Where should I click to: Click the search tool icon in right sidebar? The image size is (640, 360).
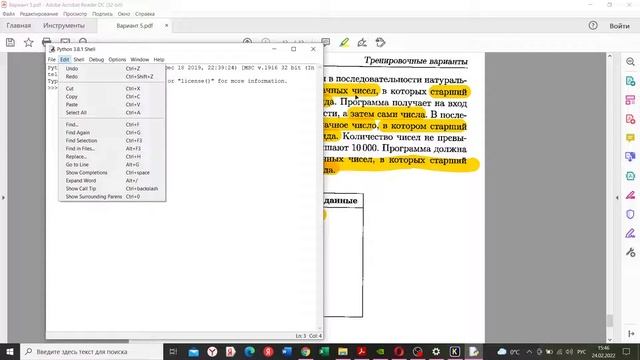(630, 62)
